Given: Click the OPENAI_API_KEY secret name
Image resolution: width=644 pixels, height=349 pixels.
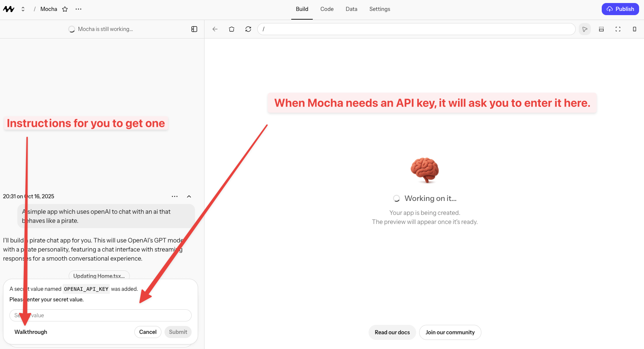Looking at the screenshot, I should pos(86,289).
